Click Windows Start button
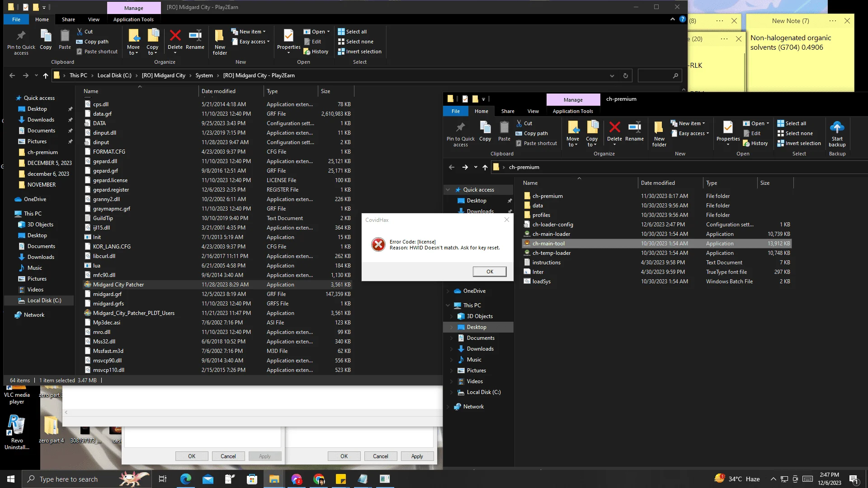The image size is (868, 488). click(11, 479)
